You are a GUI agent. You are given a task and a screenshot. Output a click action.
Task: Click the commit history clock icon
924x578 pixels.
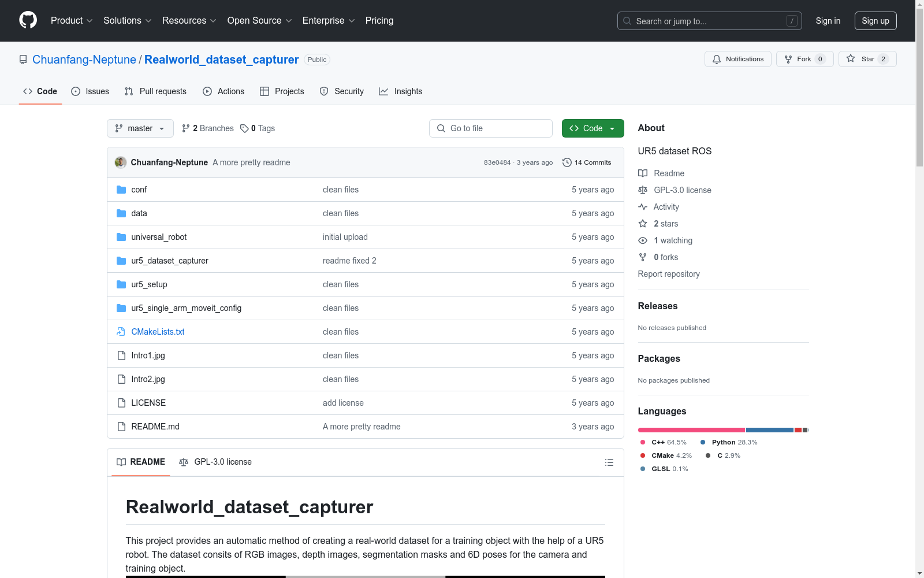567,162
